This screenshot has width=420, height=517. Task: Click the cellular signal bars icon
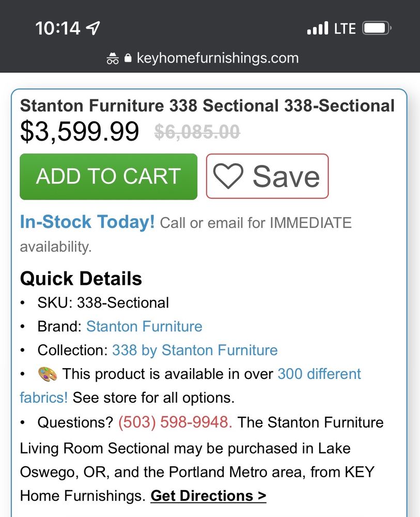click(x=317, y=28)
